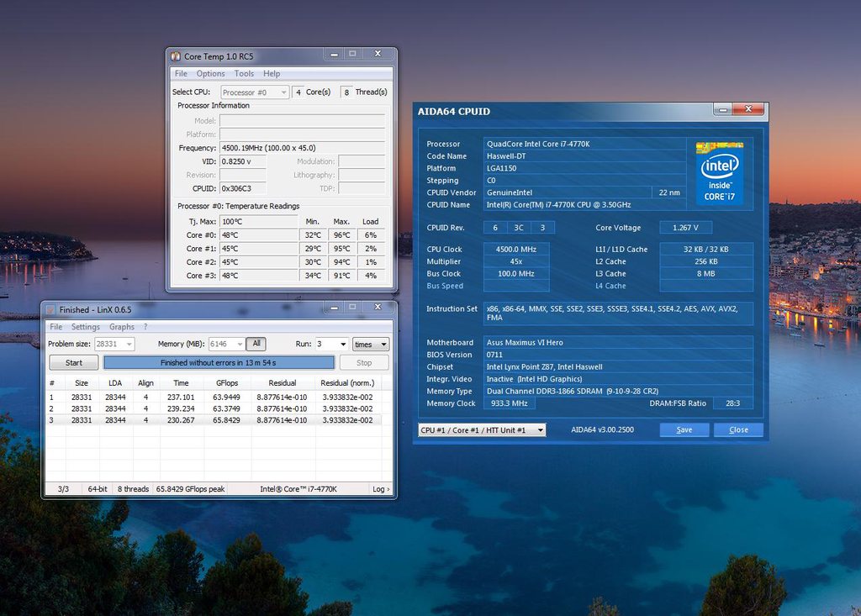Open the Help menu in Core Temp

pos(272,74)
